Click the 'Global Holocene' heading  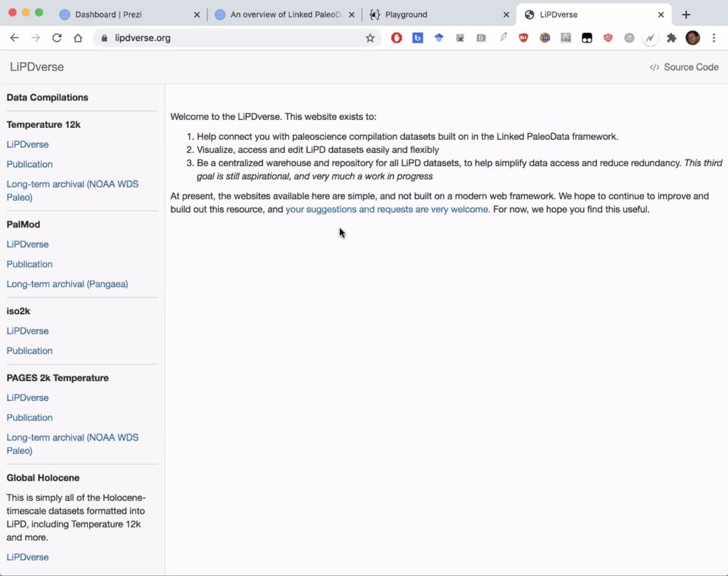pos(43,478)
